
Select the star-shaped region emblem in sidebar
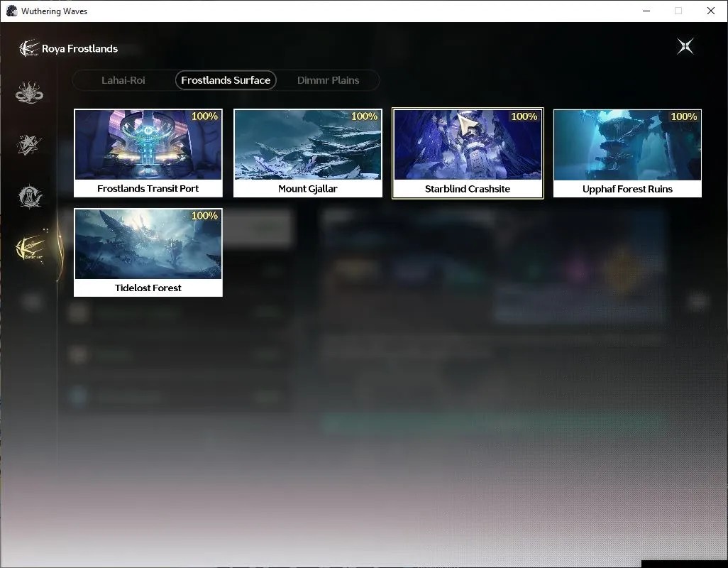29,144
